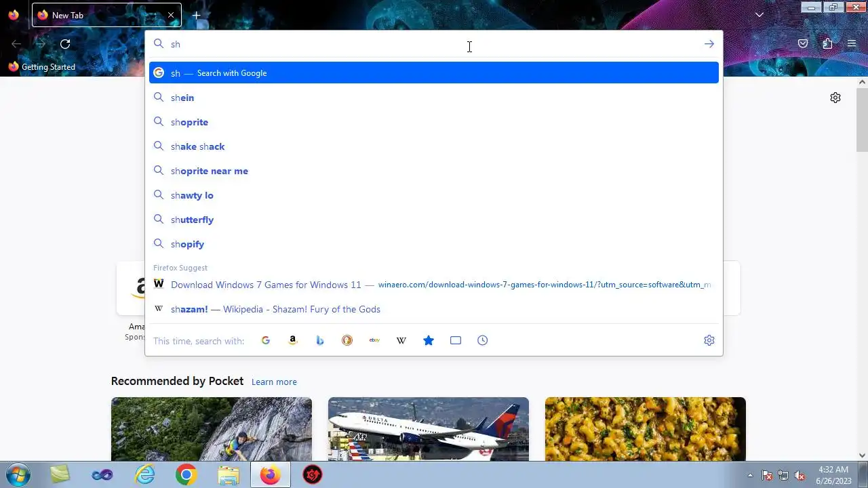Choose the 'shawty lo' suggestion
The height and width of the screenshot is (488, 868).
(x=434, y=195)
